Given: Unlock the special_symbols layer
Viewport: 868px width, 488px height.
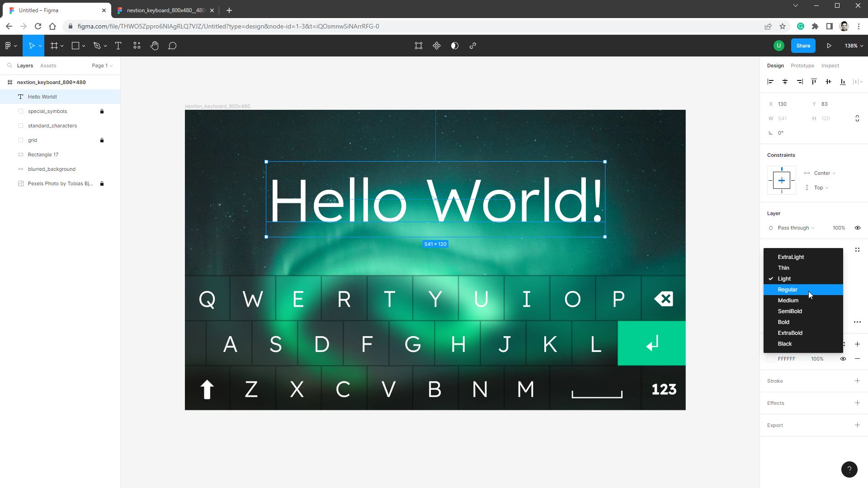Looking at the screenshot, I should (102, 111).
